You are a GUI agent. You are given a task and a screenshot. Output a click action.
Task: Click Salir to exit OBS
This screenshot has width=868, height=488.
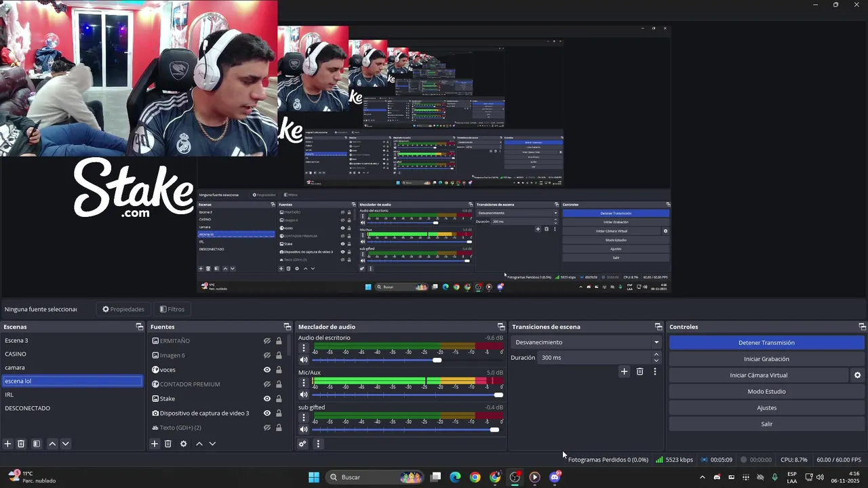point(766,424)
